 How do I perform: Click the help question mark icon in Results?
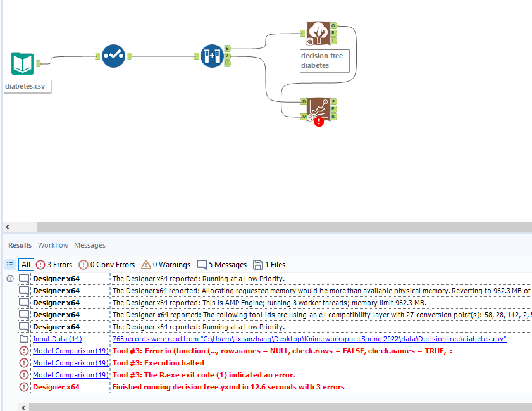(x=9, y=278)
